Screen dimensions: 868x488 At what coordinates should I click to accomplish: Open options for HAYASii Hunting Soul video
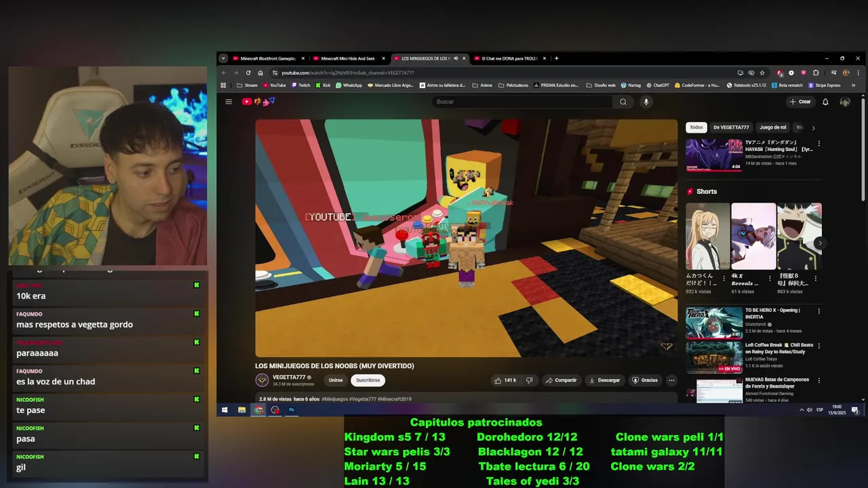pos(818,144)
